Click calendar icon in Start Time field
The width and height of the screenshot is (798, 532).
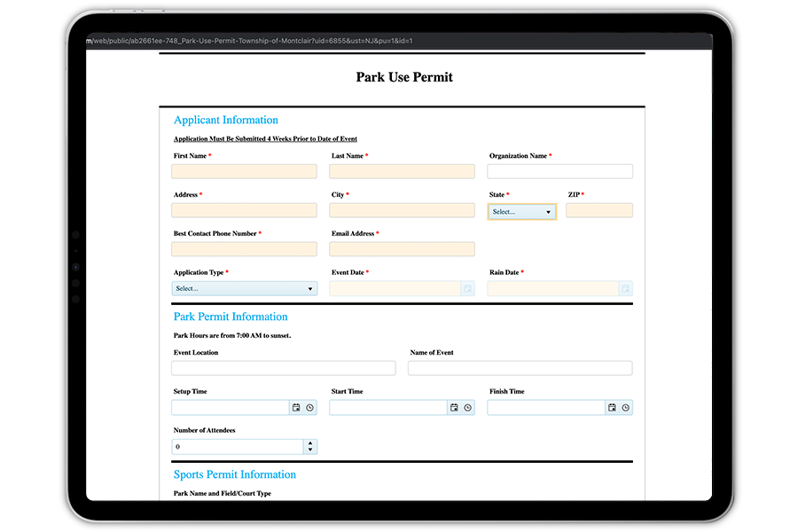454,408
